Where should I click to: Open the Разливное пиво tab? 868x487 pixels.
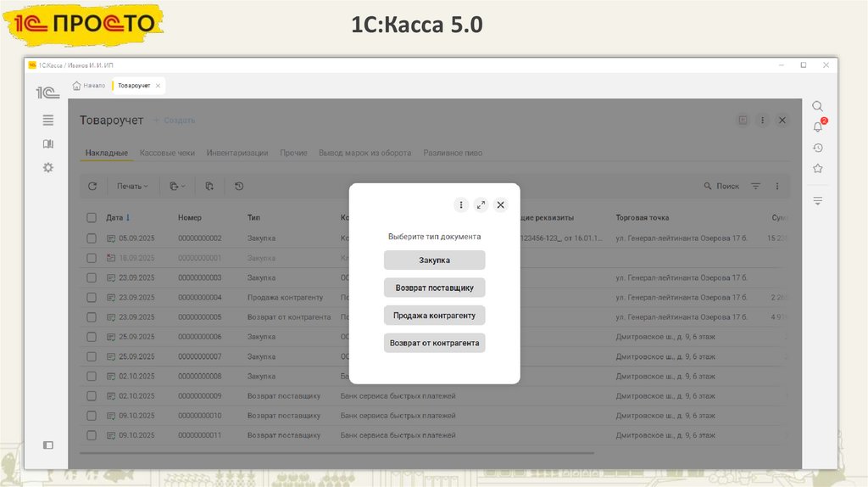(453, 153)
